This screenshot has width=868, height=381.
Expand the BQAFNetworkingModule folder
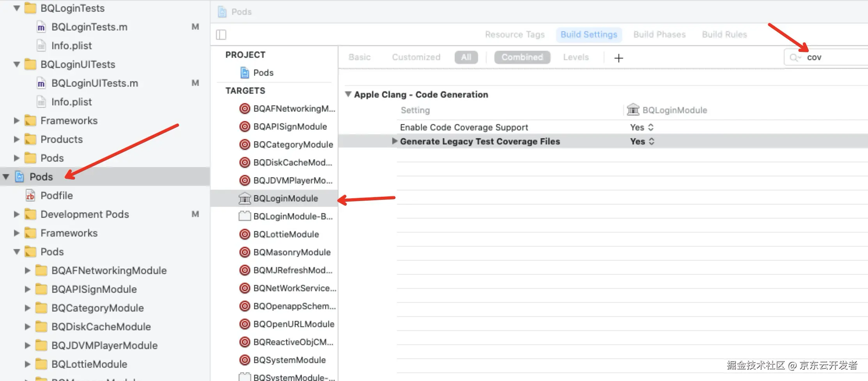27,271
